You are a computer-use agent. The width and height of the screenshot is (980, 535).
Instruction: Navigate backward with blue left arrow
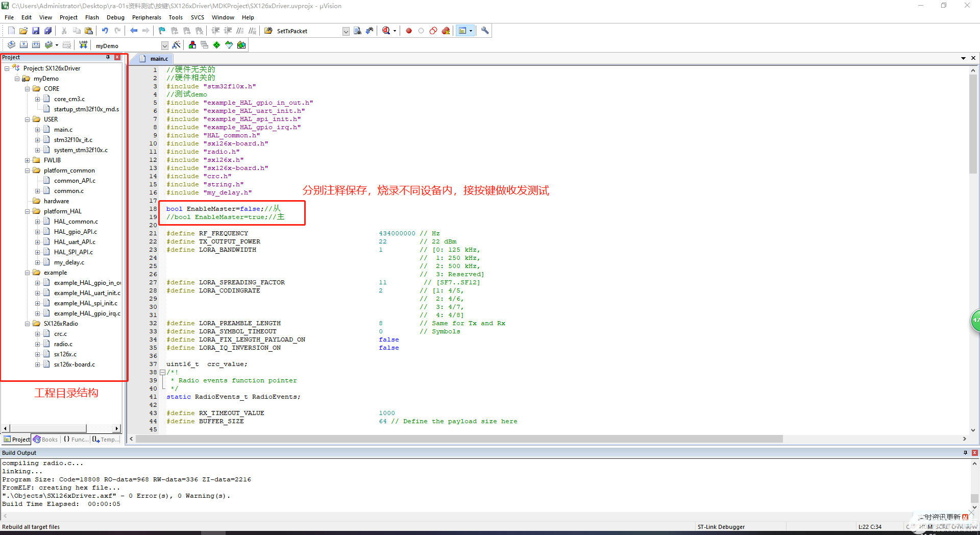click(134, 31)
